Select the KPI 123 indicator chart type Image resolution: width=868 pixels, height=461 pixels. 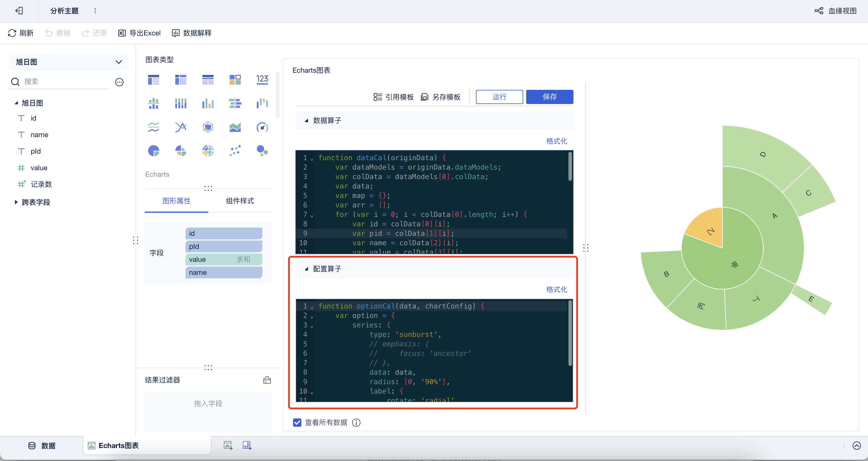coord(262,79)
